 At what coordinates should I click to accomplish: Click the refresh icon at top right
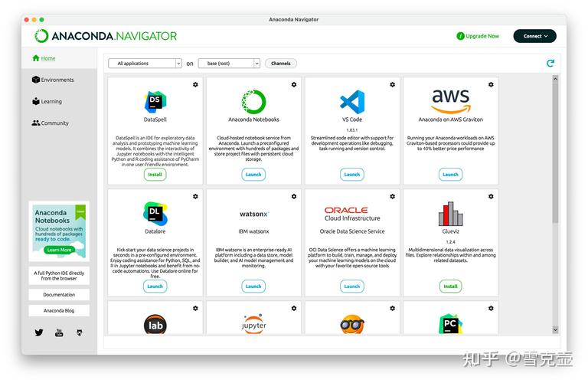pos(550,64)
